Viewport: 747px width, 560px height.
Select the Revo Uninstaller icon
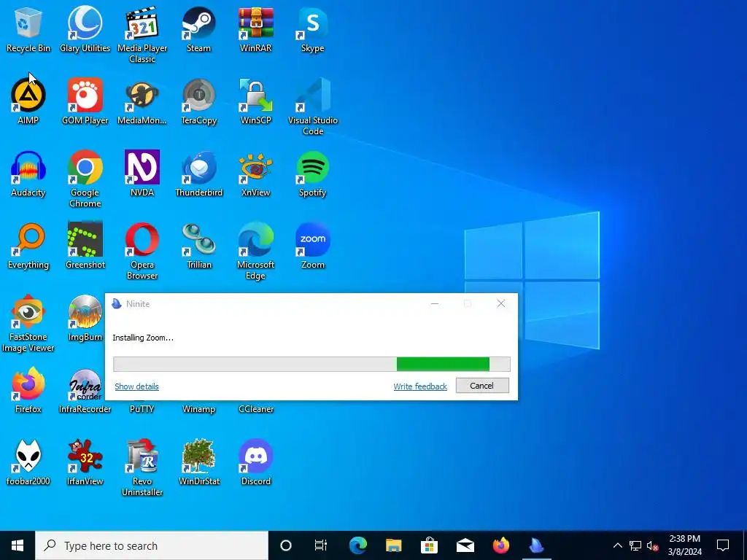142,467
